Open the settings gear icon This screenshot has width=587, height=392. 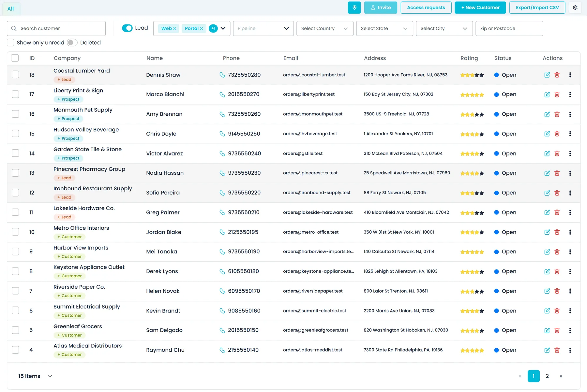tap(575, 7)
